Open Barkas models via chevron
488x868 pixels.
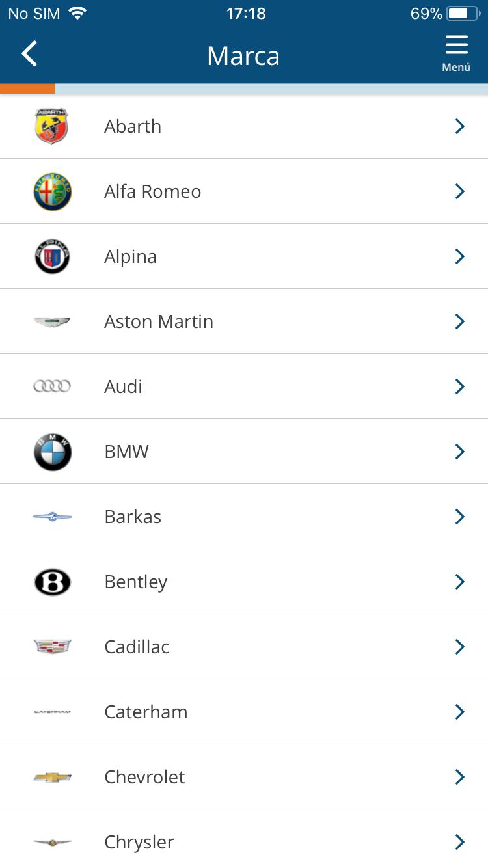460,517
